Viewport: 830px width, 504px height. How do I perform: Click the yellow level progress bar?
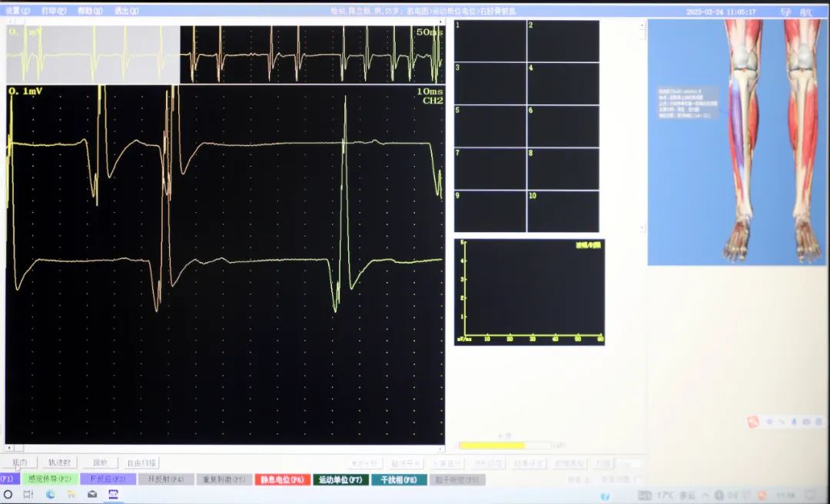(x=492, y=445)
